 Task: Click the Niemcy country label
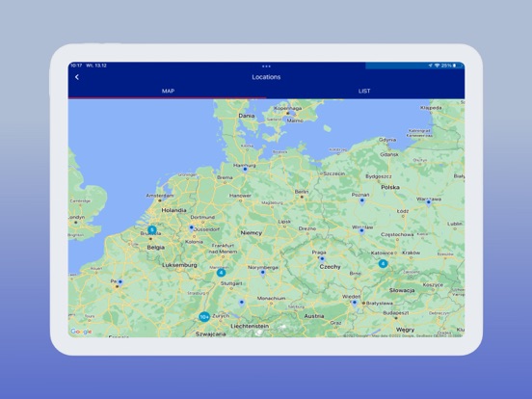(x=252, y=233)
